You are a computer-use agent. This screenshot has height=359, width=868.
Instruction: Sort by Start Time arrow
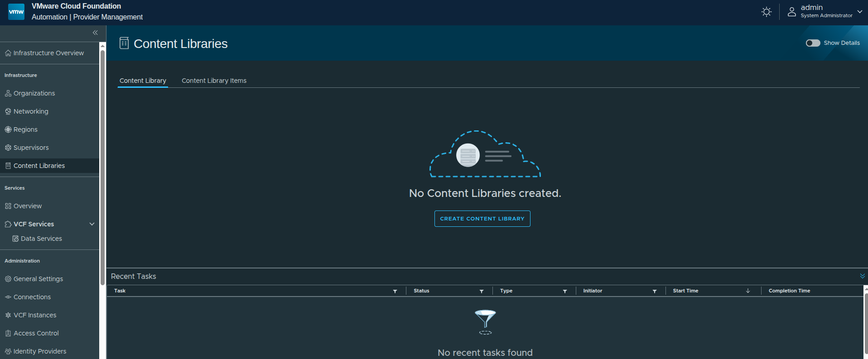click(x=748, y=291)
